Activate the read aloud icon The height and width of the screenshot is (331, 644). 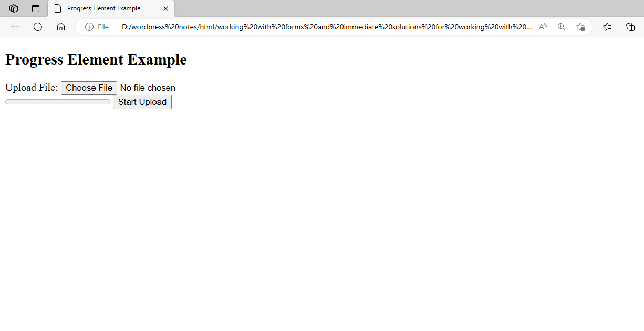[543, 27]
